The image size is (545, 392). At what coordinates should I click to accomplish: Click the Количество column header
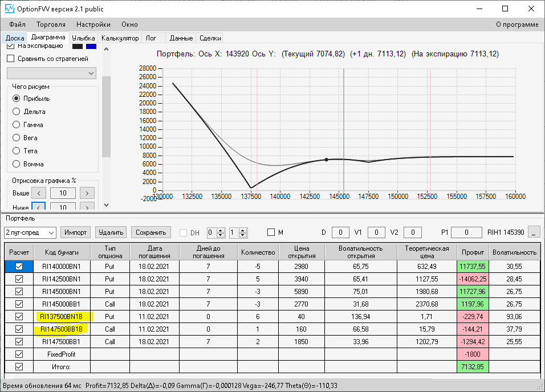tap(258, 252)
